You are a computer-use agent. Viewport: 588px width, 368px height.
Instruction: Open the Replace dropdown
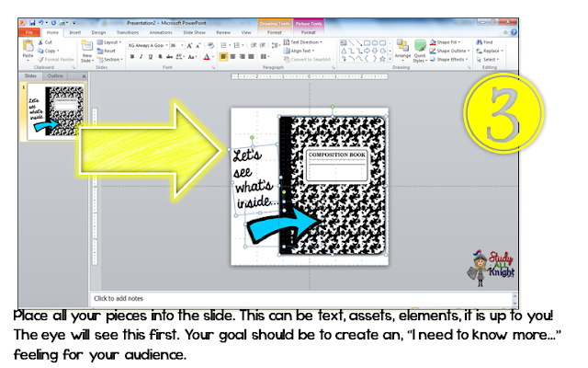490,52
